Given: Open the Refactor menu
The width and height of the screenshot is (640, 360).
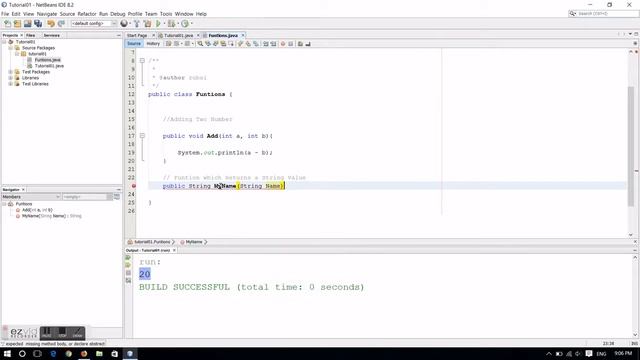Looking at the screenshot, I should tap(87, 14).
